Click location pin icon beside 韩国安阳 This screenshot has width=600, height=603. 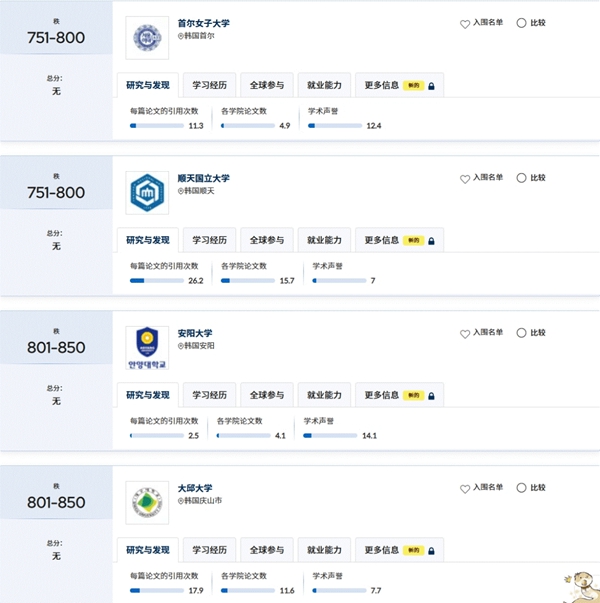pos(180,346)
